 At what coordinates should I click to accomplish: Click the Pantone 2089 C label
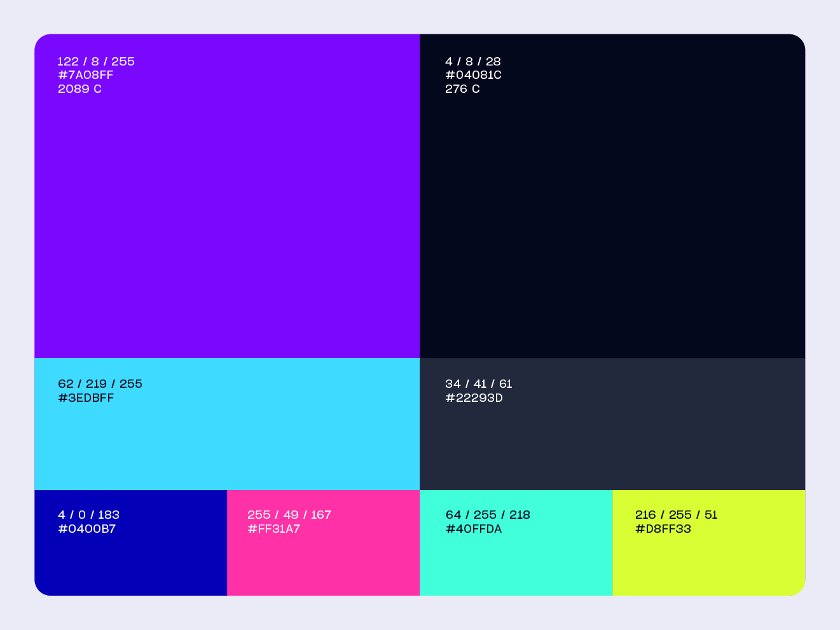coord(79,89)
